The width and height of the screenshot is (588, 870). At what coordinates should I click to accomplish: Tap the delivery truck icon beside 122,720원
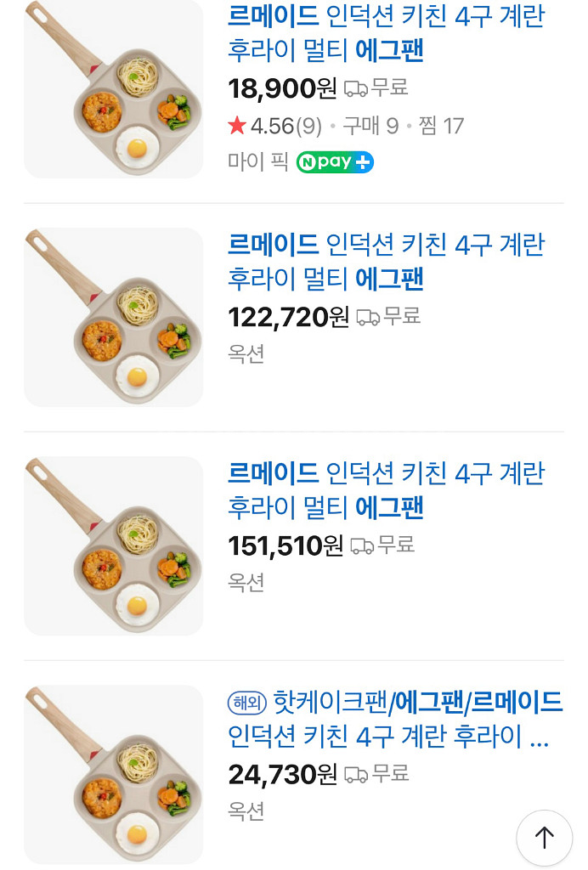(368, 317)
